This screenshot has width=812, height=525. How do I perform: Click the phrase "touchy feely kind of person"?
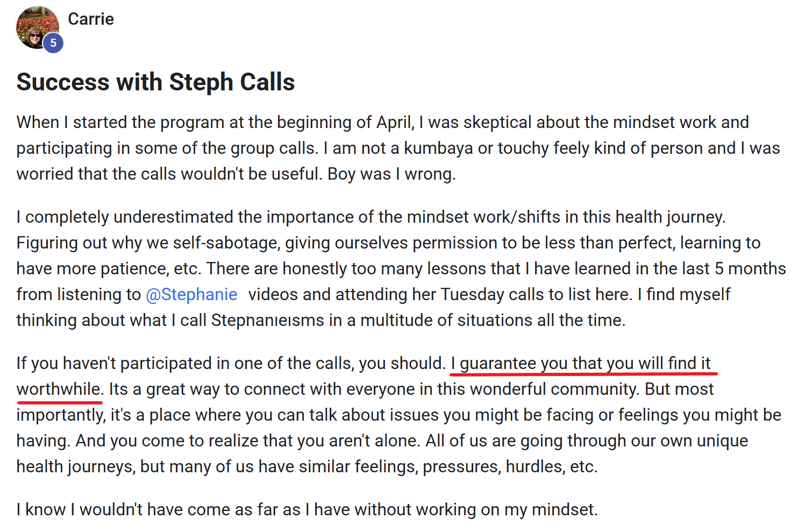pos(570,148)
